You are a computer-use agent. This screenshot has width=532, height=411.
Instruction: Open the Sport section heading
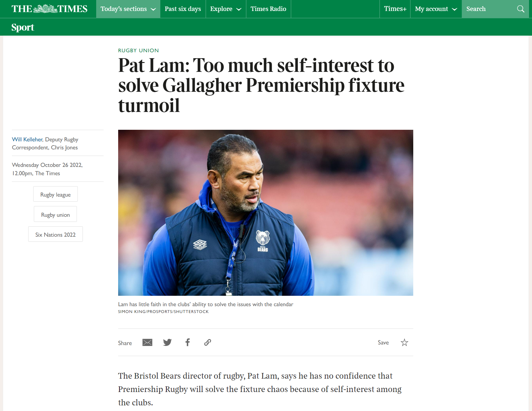[23, 27]
